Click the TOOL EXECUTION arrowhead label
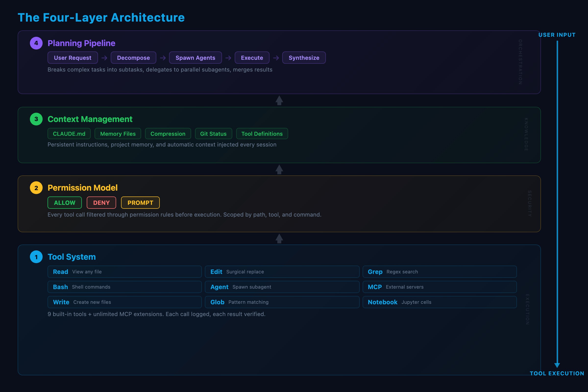Screen dimensions: 588x392 pos(557,373)
